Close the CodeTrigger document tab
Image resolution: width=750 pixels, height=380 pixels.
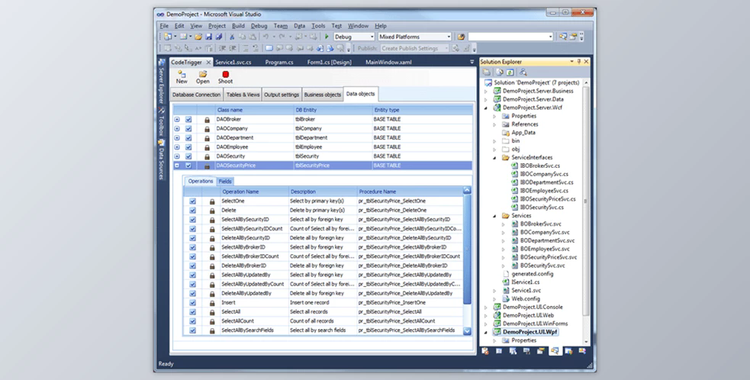point(209,62)
